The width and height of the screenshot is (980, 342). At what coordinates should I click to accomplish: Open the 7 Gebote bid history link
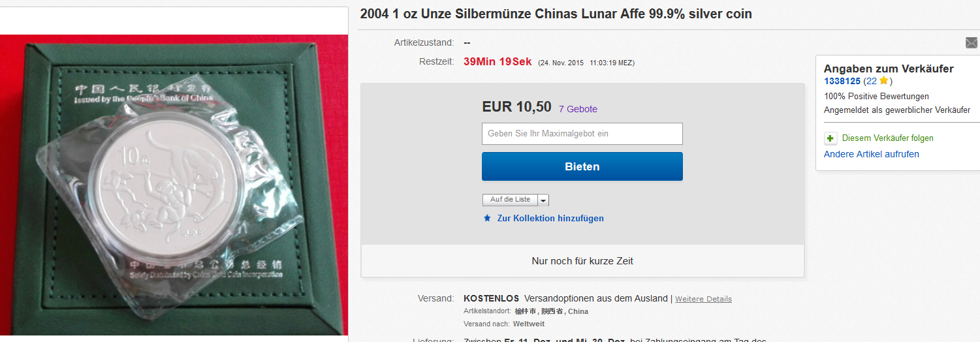point(578,109)
